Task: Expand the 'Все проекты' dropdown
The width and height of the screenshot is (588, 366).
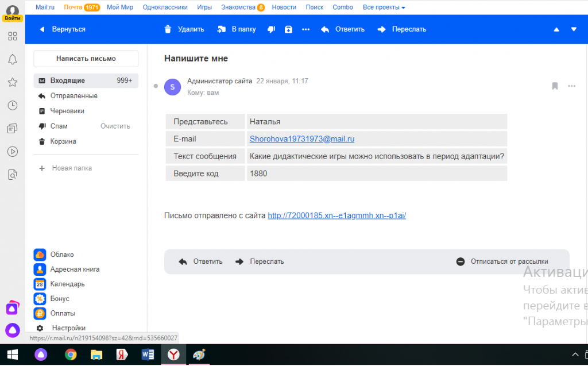Action: 384,7
